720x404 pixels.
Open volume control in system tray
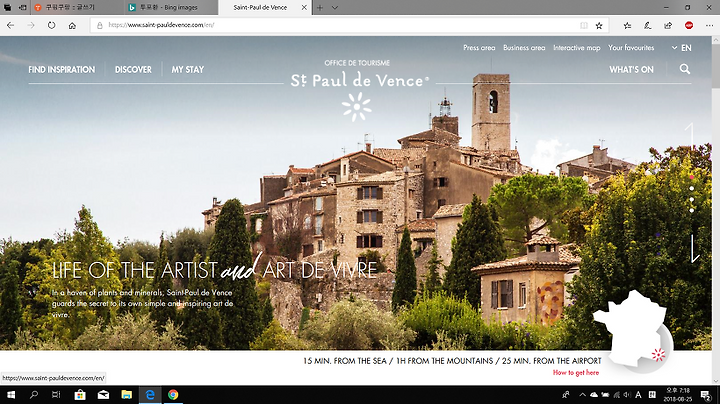(x=627, y=395)
